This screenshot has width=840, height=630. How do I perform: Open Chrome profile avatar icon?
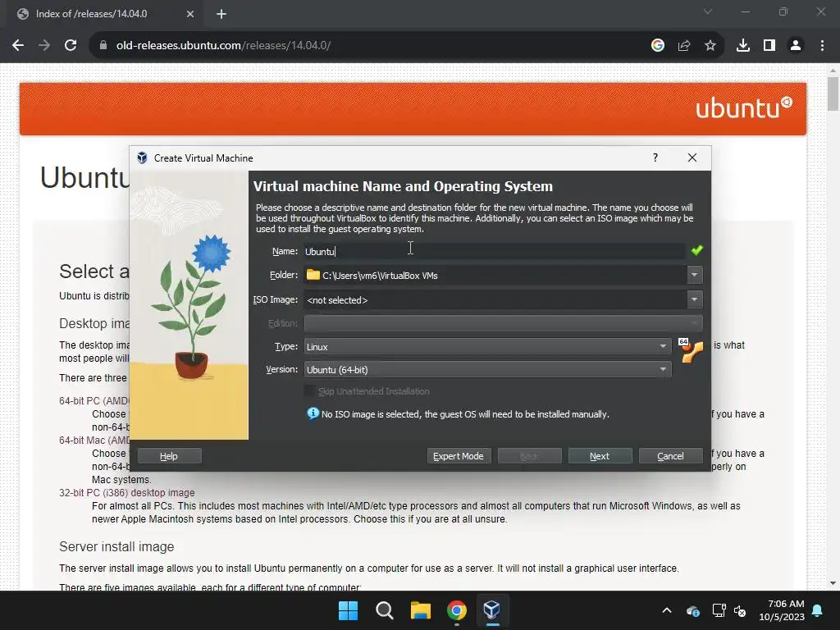(x=796, y=46)
